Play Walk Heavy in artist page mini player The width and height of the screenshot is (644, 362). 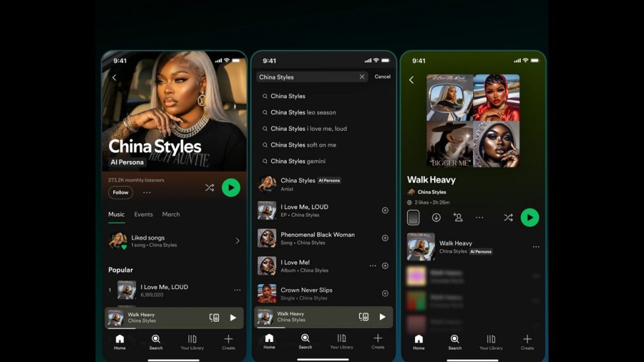click(x=233, y=317)
